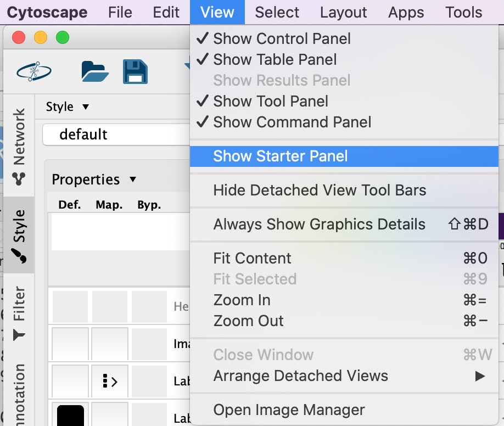Click the Label mapping icon in Map. column
The height and width of the screenshot is (426, 504).
click(110, 382)
